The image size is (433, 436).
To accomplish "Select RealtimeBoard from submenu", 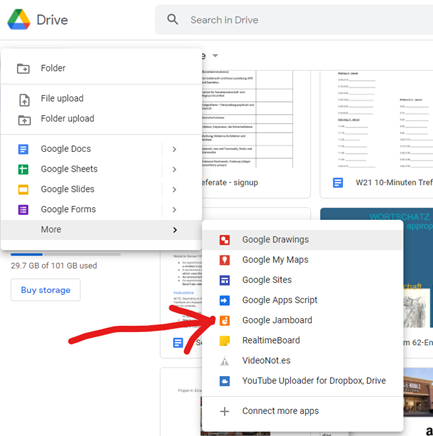I will [x=302, y=341].
